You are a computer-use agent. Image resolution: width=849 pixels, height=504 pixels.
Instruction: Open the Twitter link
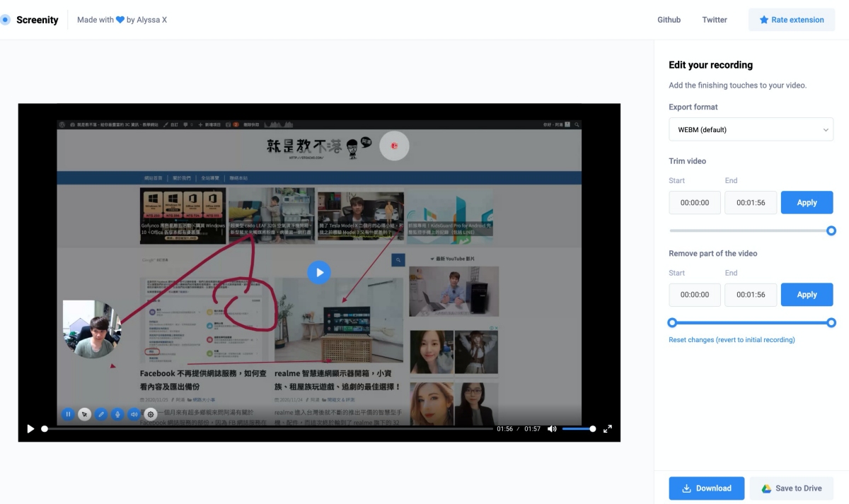[x=715, y=20]
